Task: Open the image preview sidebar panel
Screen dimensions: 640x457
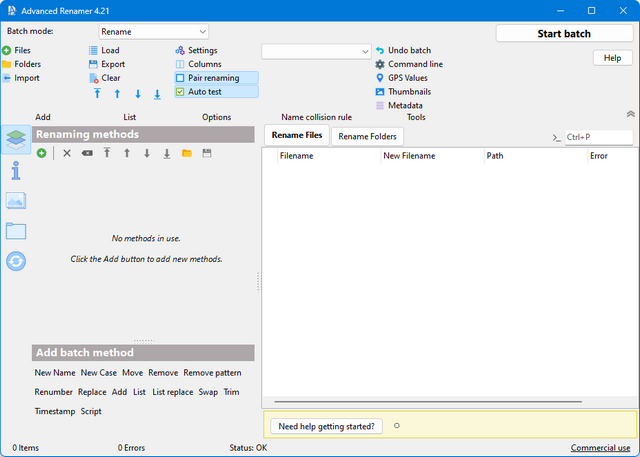Action: 16,201
